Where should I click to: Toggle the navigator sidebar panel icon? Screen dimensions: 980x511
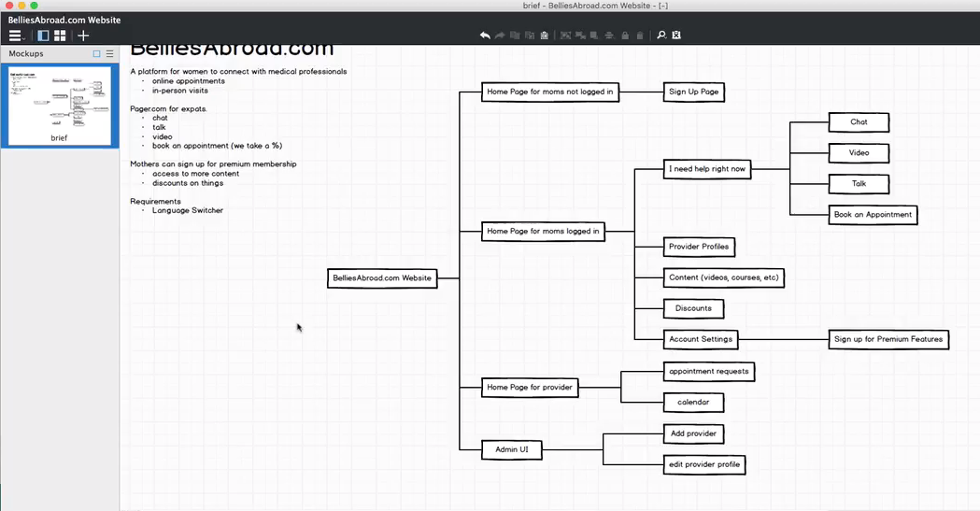click(x=43, y=35)
